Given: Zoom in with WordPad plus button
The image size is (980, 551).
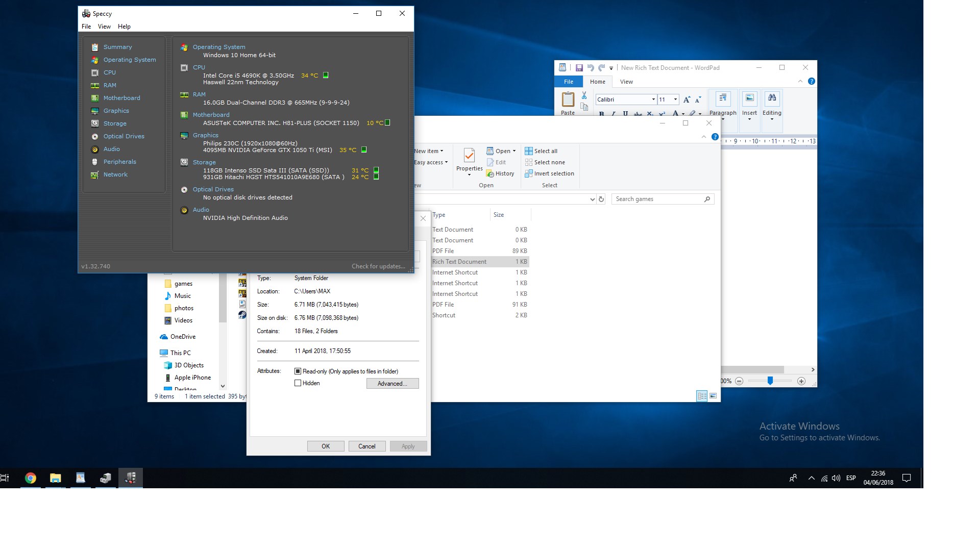Looking at the screenshot, I should 801,381.
